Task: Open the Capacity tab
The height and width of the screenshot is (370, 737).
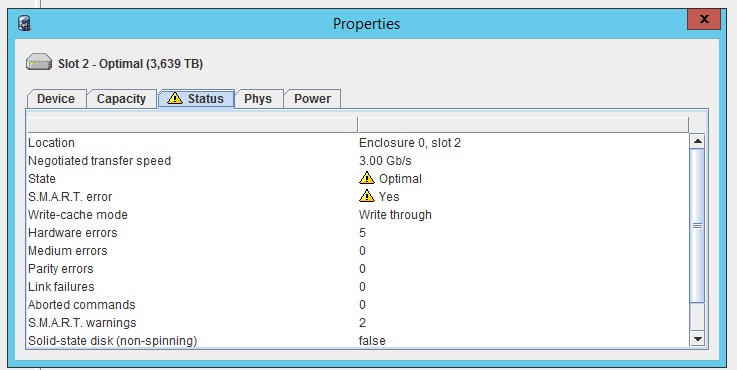Action: (x=121, y=99)
